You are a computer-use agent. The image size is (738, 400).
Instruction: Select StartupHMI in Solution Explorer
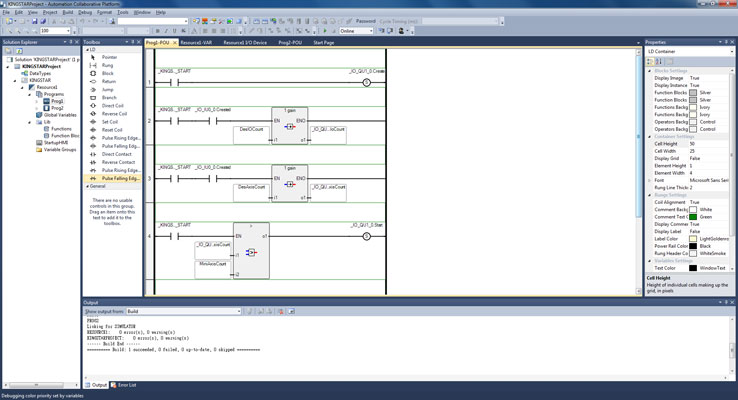click(x=56, y=143)
